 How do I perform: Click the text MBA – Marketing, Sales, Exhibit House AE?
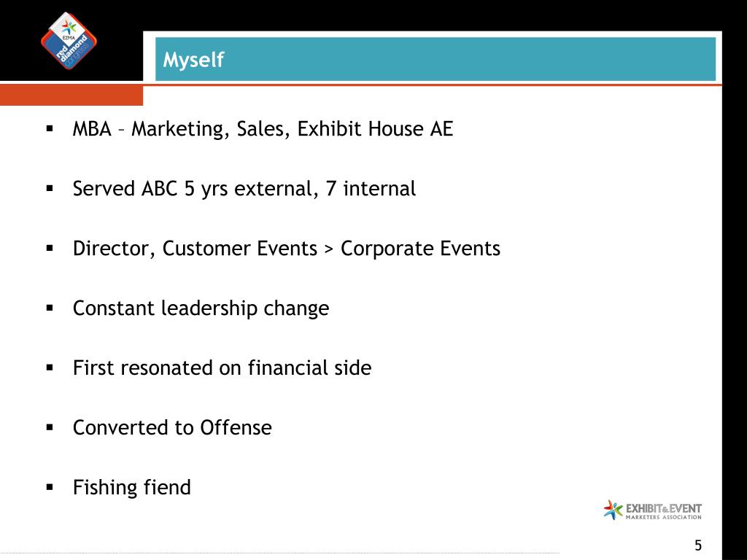[263, 129]
